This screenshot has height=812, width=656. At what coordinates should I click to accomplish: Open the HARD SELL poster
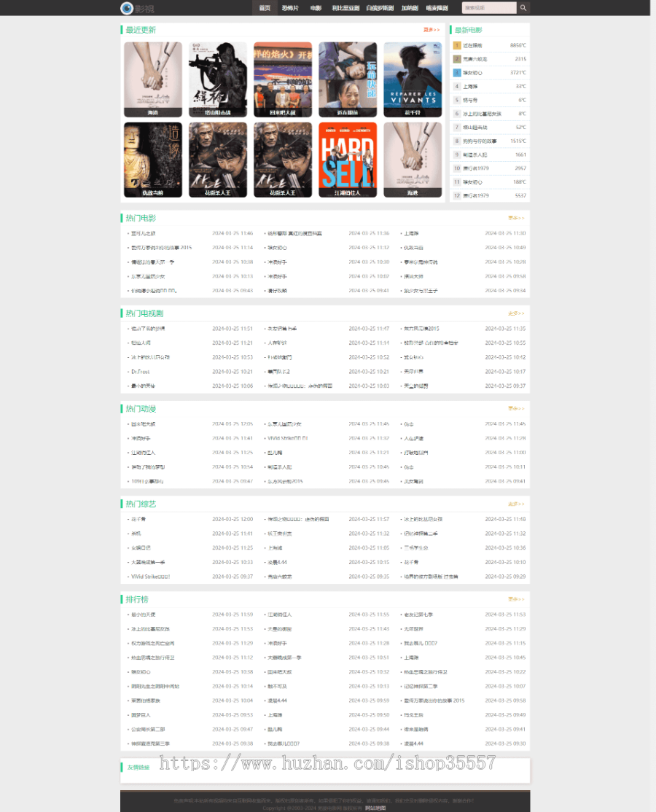(x=348, y=160)
